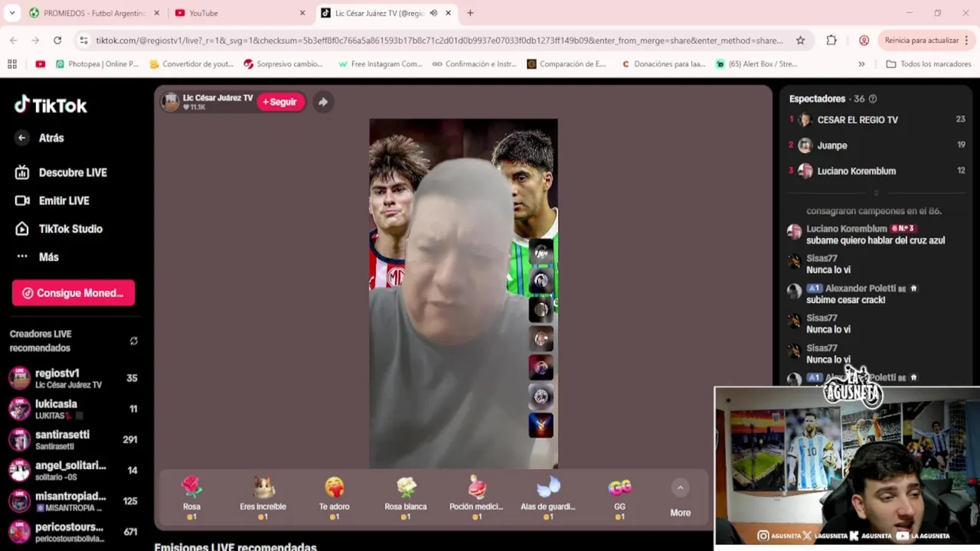Send the Poción medicinal gift
Image resolution: width=980 pixels, height=551 pixels.
476,497
